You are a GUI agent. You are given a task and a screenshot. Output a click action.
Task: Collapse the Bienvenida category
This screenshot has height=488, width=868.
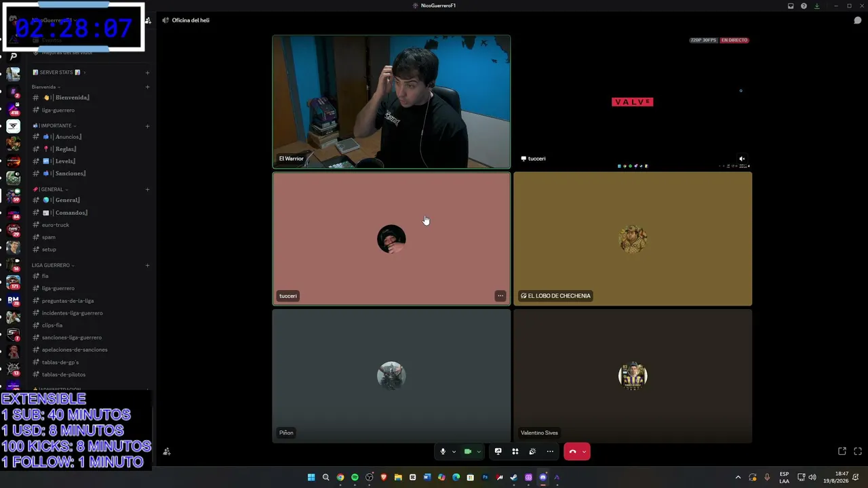[46, 87]
